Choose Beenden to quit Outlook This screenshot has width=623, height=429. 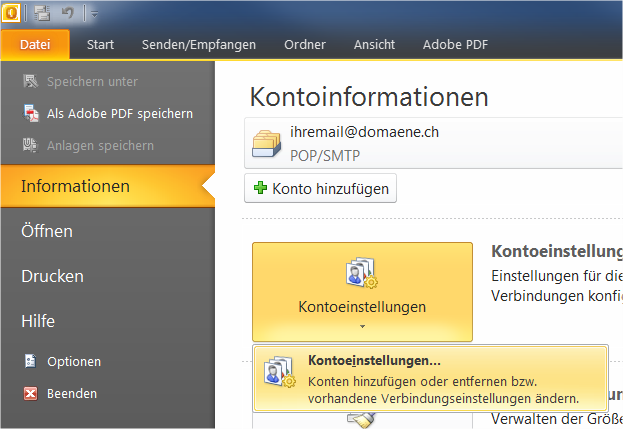pyautogui.click(x=72, y=394)
